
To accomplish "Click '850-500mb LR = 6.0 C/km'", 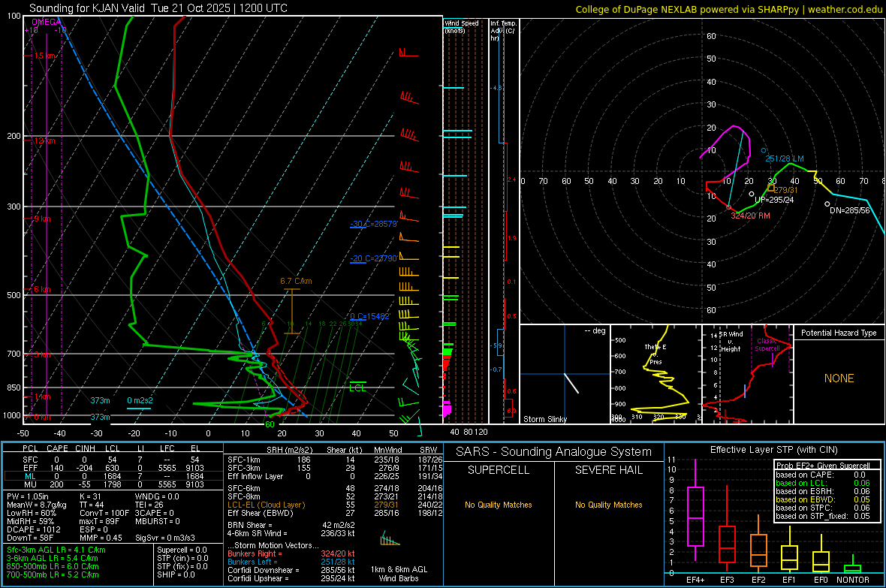I will [53, 566].
